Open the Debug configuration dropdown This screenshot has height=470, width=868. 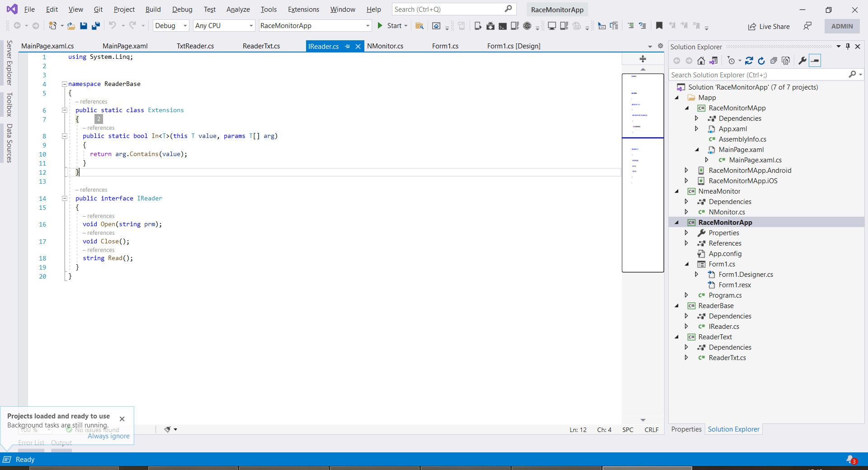(171, 26)
